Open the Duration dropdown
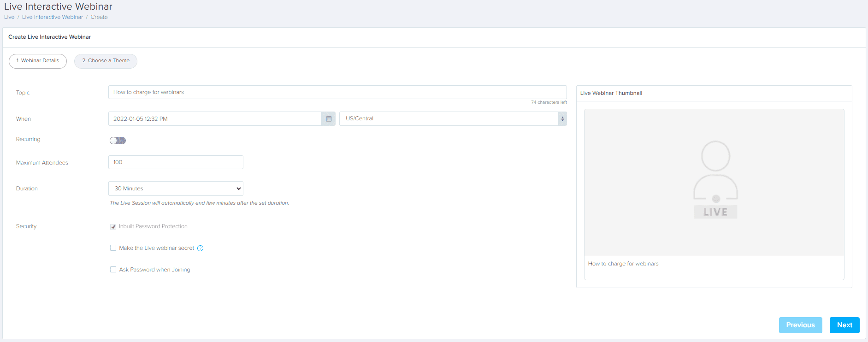Viewport: 868px width, 342px height. [176, 189]
